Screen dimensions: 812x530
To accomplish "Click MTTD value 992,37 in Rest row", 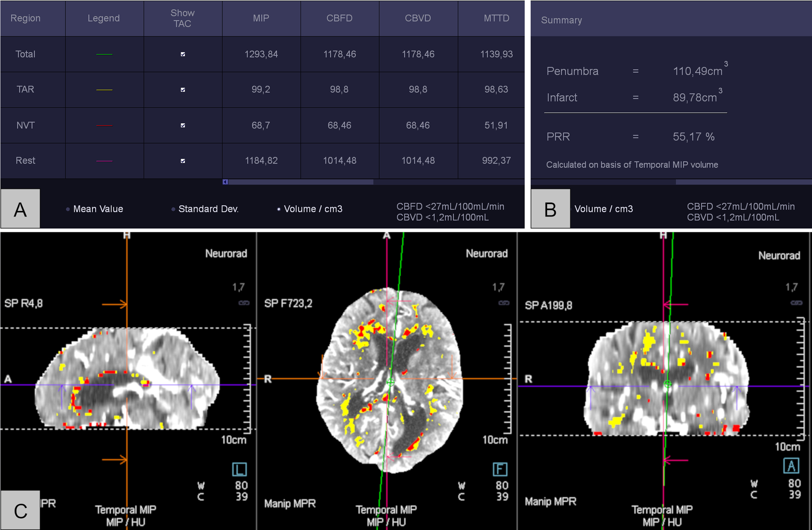I will (496, 161).
